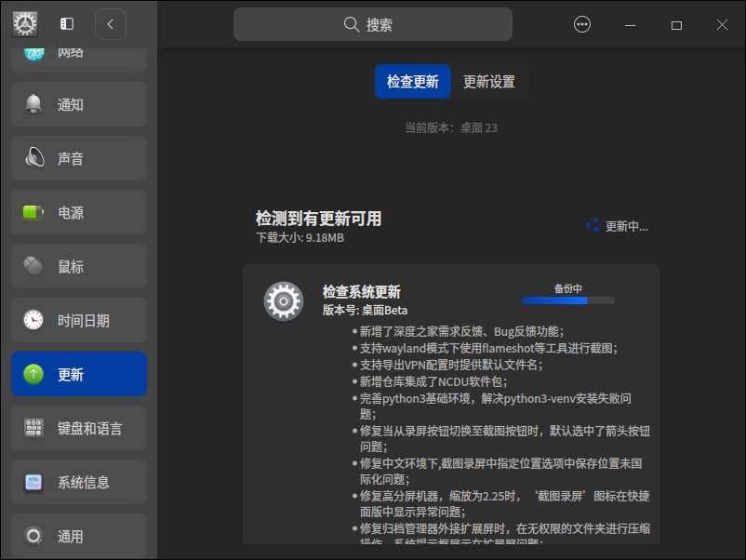Toggle the sidebar panel icon
746x560 pixels.
[67, 24]
